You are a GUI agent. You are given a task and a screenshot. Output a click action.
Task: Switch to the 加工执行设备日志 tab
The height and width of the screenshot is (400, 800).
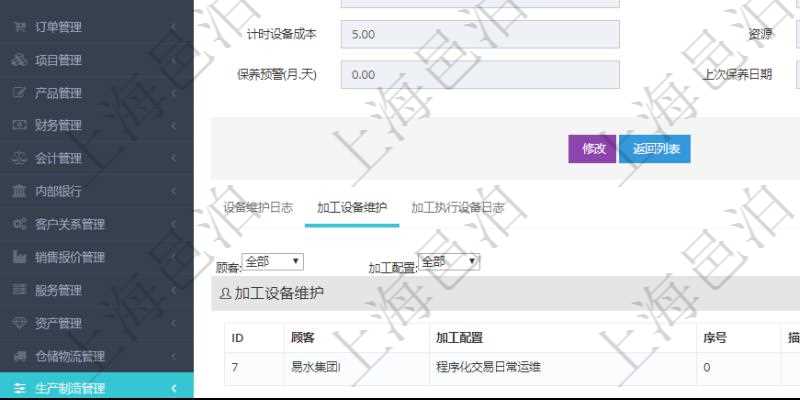point(458,208)
